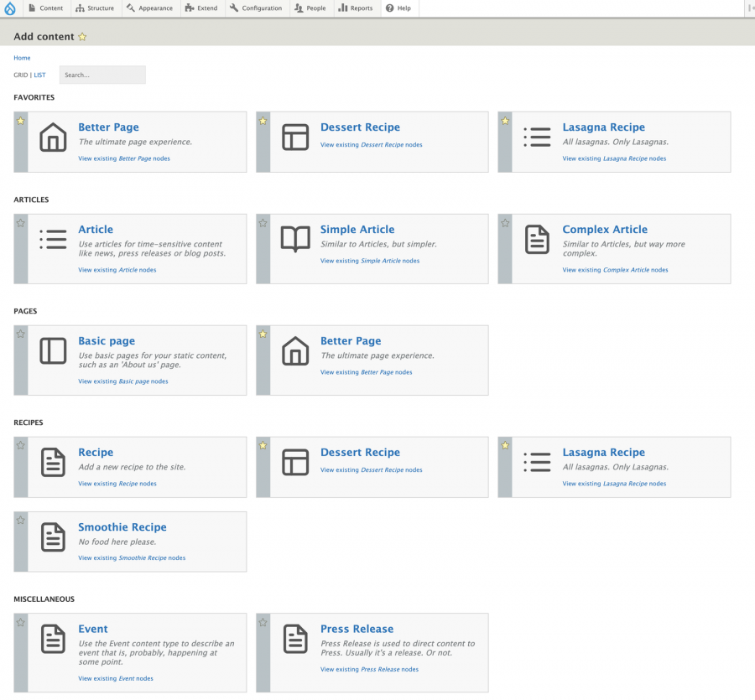The image size is (755, 700).
Task: Favorite the Recipe content type star
Action: click(21, 445)
